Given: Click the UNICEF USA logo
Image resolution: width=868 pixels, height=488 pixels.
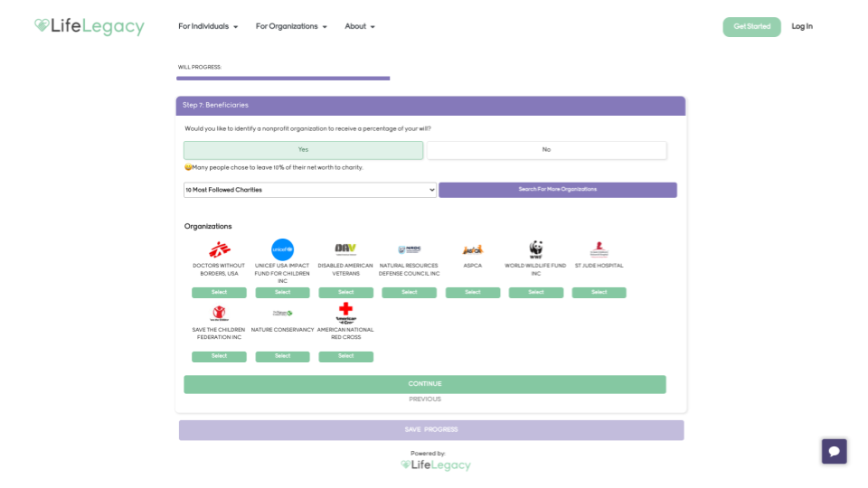Looking at the screenshot, I should coord(282,249).
